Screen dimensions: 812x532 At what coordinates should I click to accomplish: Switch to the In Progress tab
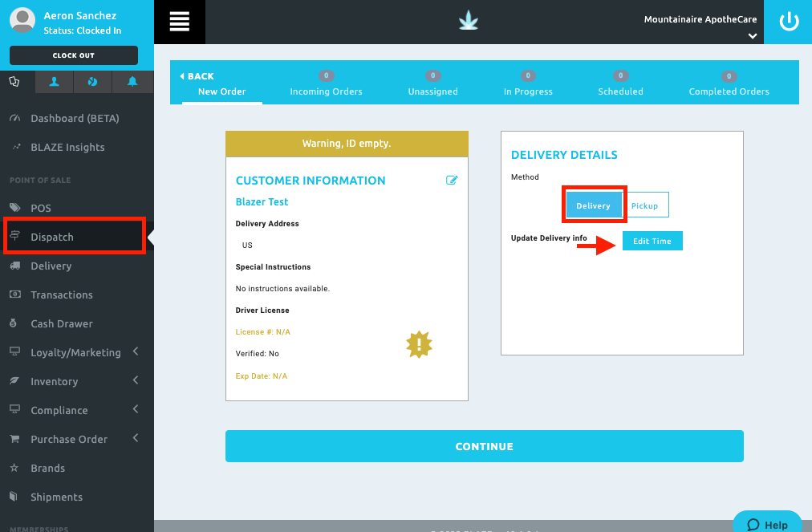(x=528, y=84)
